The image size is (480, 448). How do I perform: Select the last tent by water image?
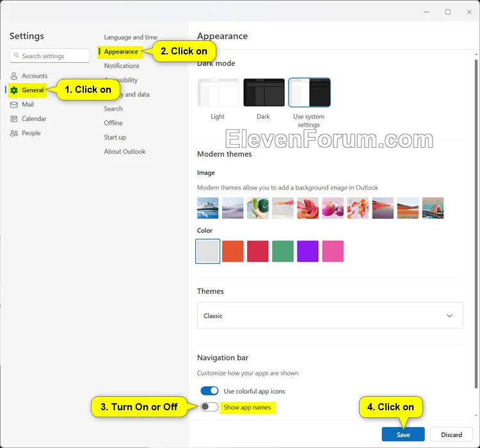433,208
